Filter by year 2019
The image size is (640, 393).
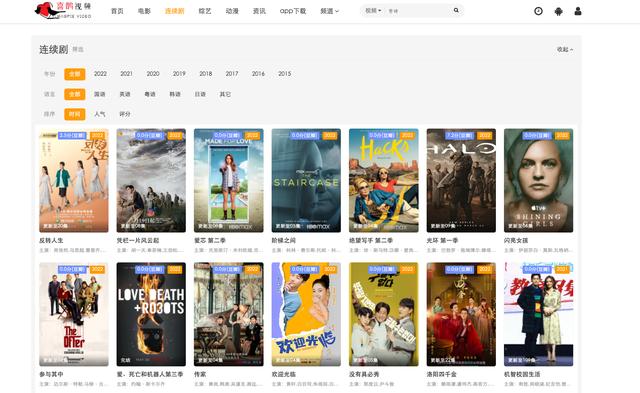pyautogui.click(x=179, y=74)
